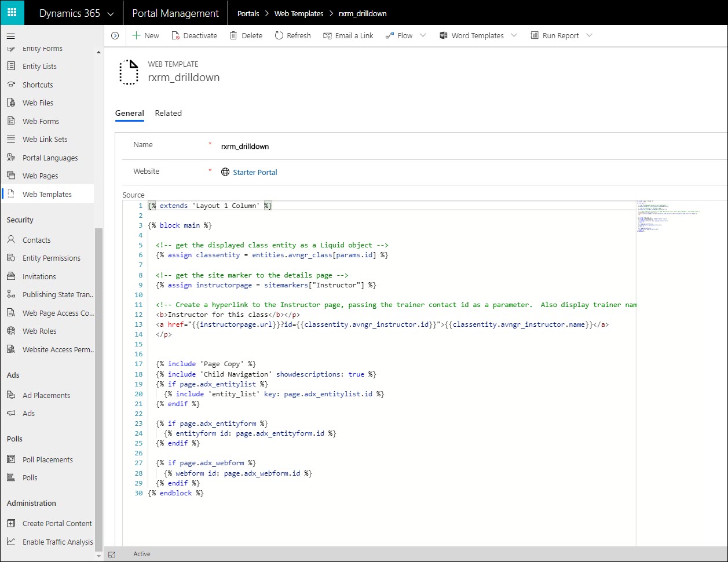
Task: Open the Dynamics 365 app launcher waffle
Action: pyautogui.click(x=12, y=13)
